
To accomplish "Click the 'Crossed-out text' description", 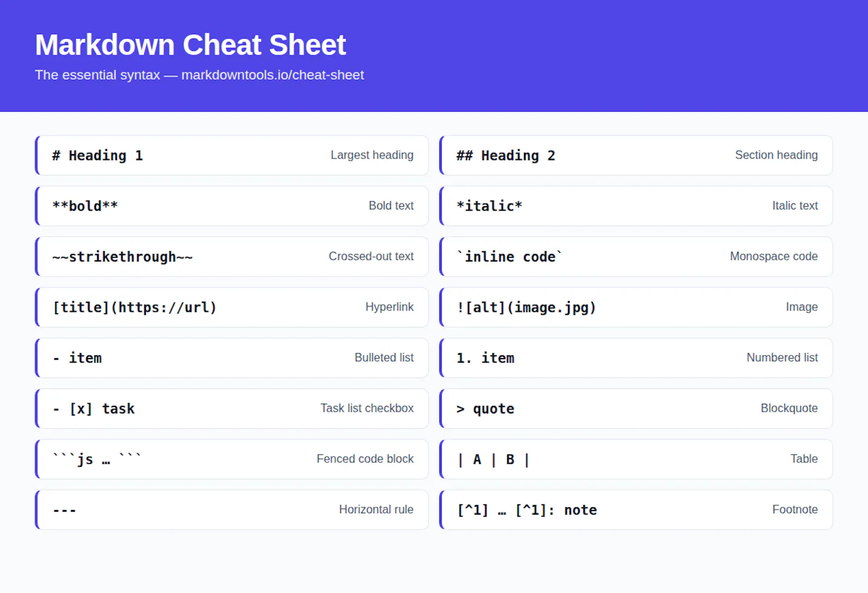I will [371, 256].
